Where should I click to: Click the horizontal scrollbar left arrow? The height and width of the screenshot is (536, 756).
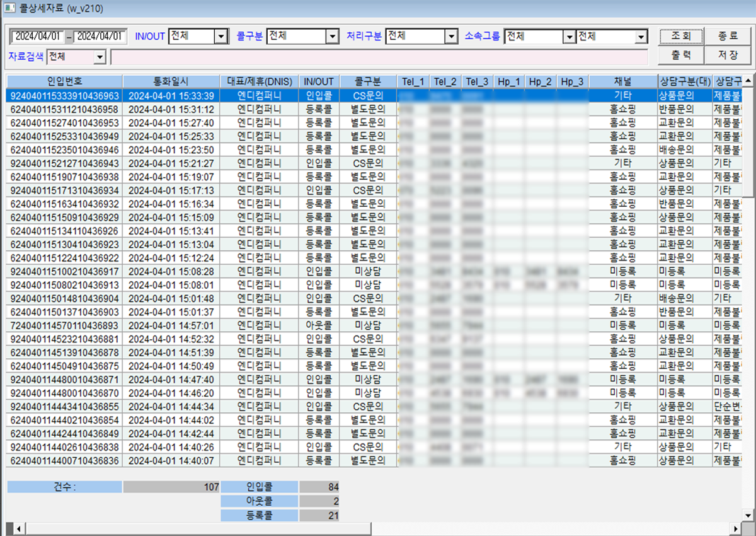18,528
